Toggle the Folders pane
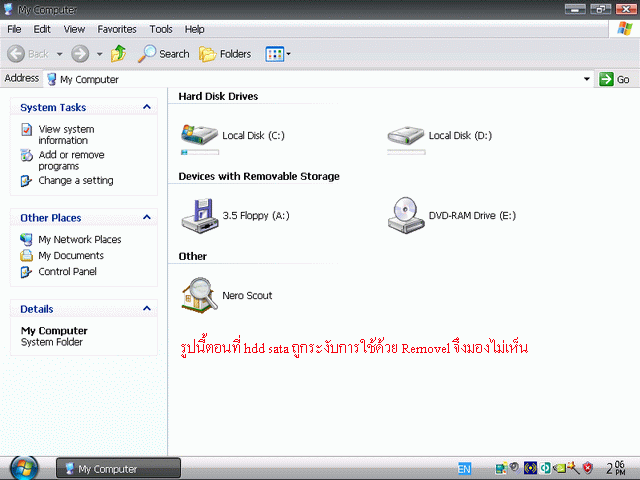640x480 pixels. [x=225, y=54]
